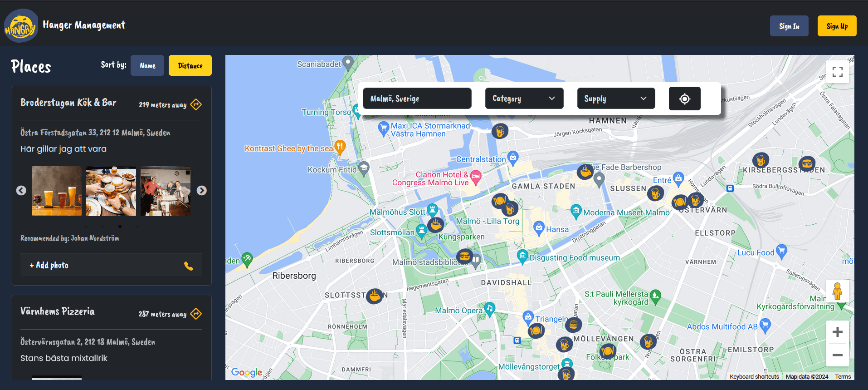This screenshot has width=868, height=390.
Task: Open Disgusting Food museum pin
Action: tap(522, 257)
